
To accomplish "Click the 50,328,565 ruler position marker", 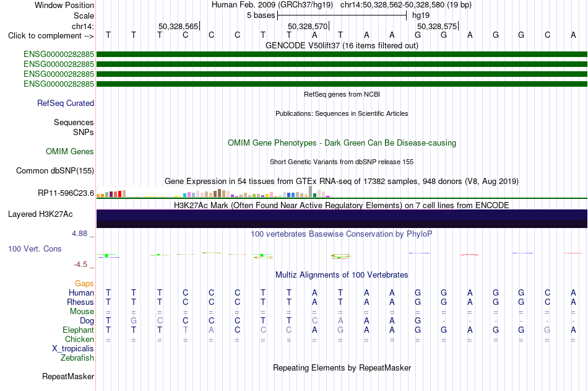I will (x=178, y=26).
